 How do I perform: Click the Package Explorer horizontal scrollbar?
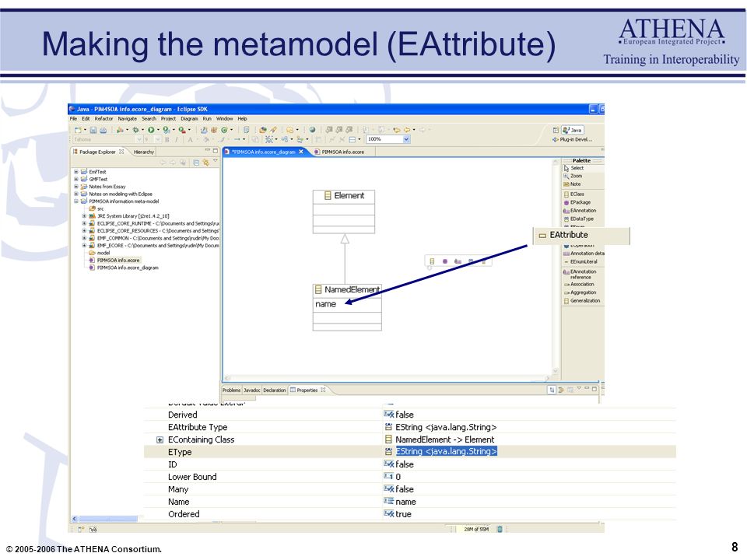(109, 519)
